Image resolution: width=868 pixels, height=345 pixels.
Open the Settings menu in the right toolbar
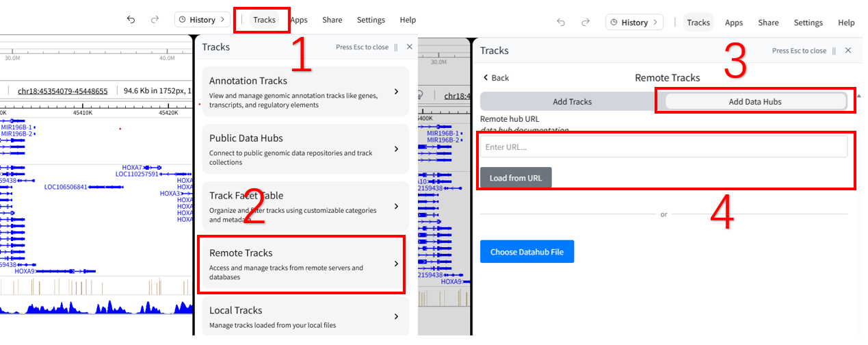click(808, 23)
